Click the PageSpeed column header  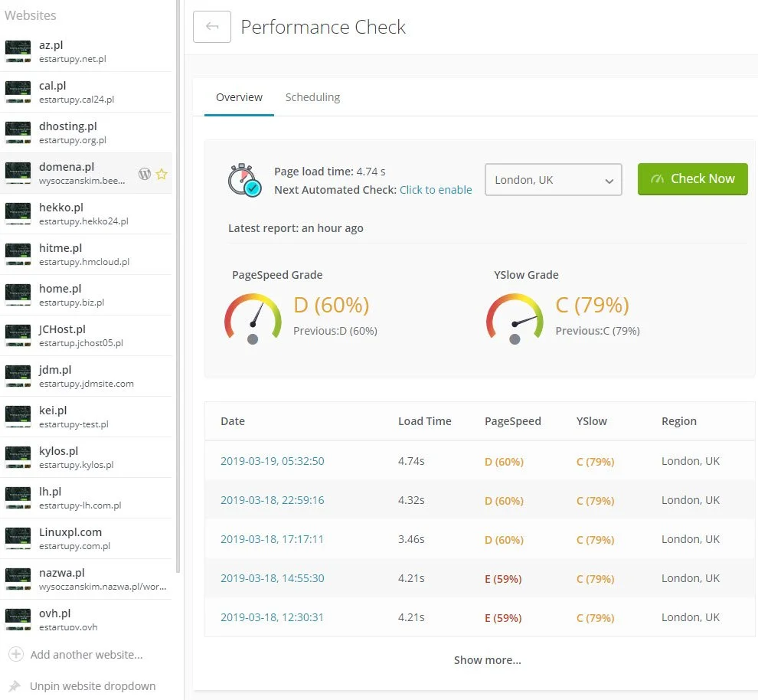click(513, 421)
